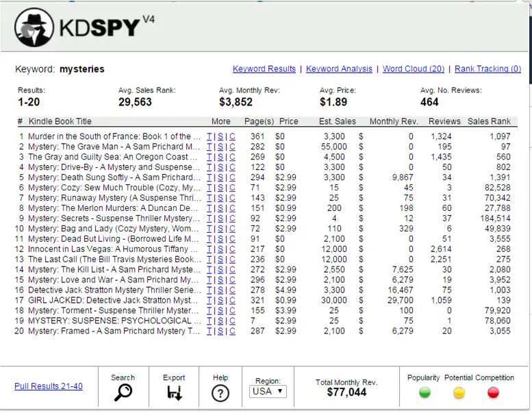The image size is (532, 413).
Task: Click price $4.99 in Jack Stratton row
Action: click(286, 290)
